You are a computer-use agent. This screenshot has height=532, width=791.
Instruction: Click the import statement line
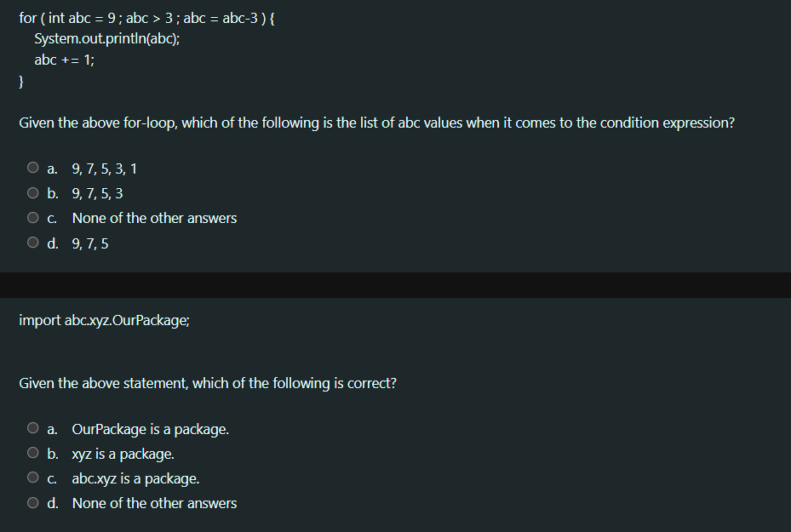pyautogui.click(x=104, y=320)
